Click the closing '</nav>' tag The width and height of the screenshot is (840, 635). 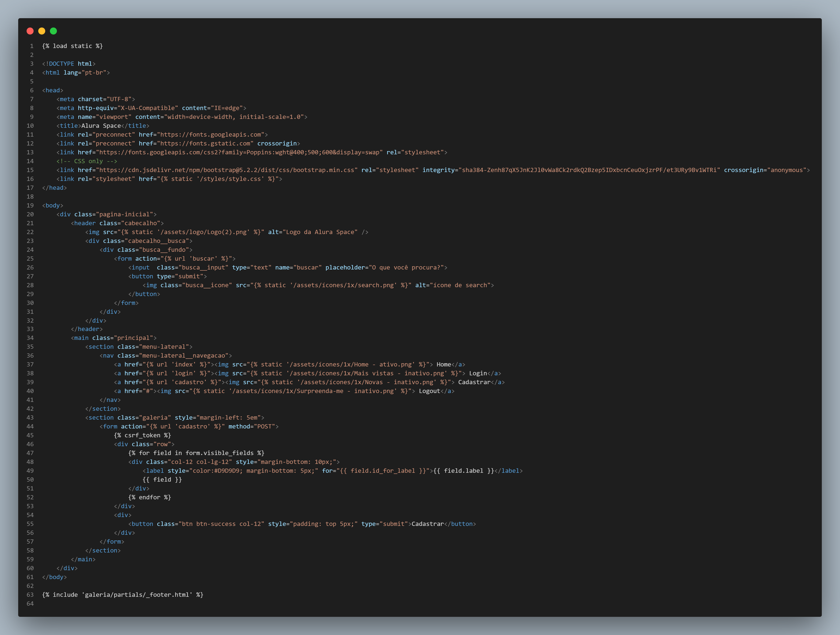[110, 400]
